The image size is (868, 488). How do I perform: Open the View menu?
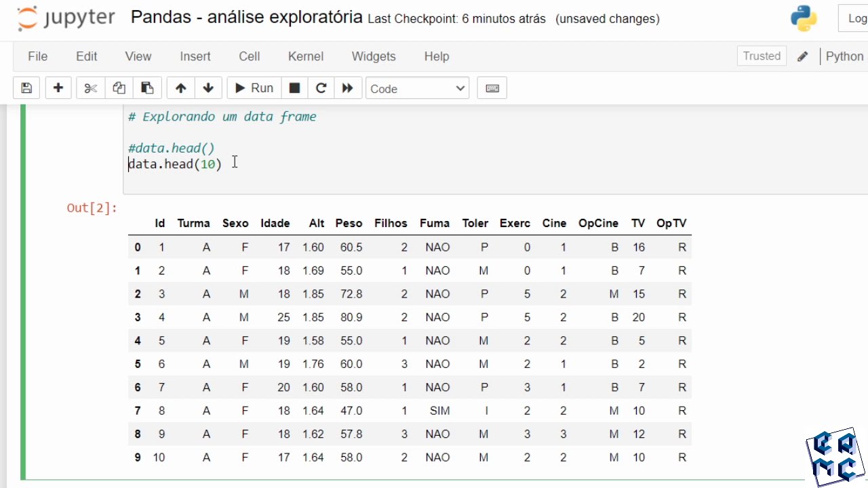(x=138, y=56)
